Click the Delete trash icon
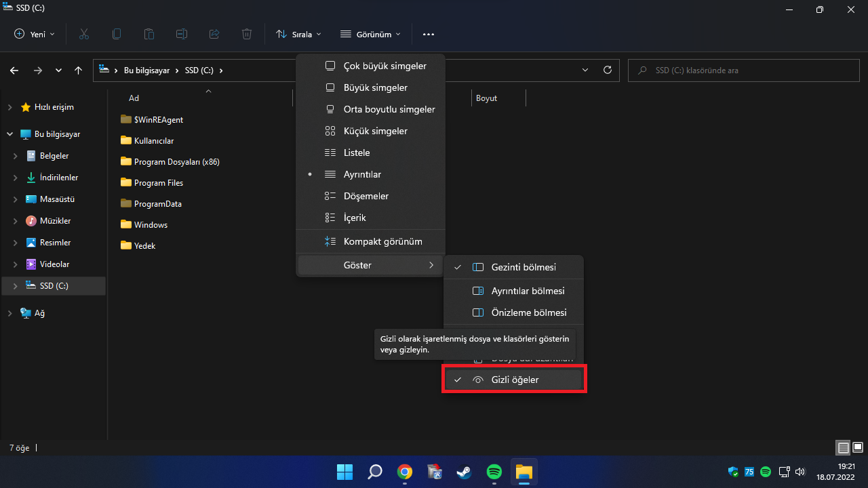The image size is (868, 488). point(247,34)
